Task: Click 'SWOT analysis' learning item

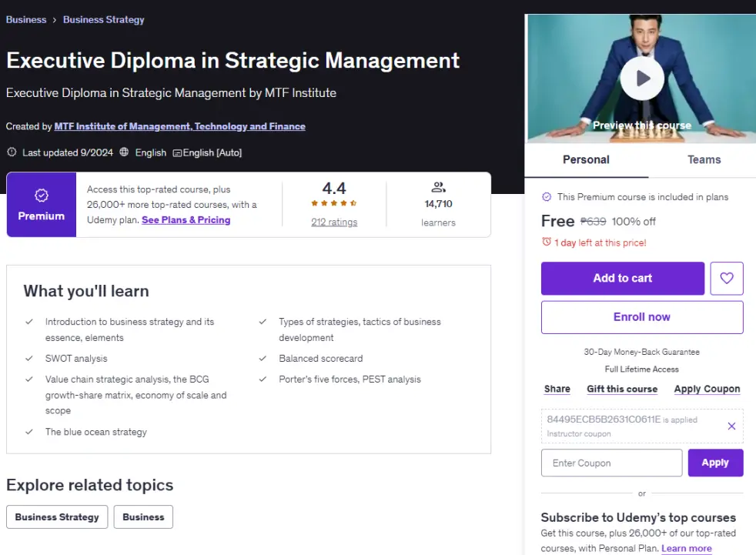Action: (76, 359)
